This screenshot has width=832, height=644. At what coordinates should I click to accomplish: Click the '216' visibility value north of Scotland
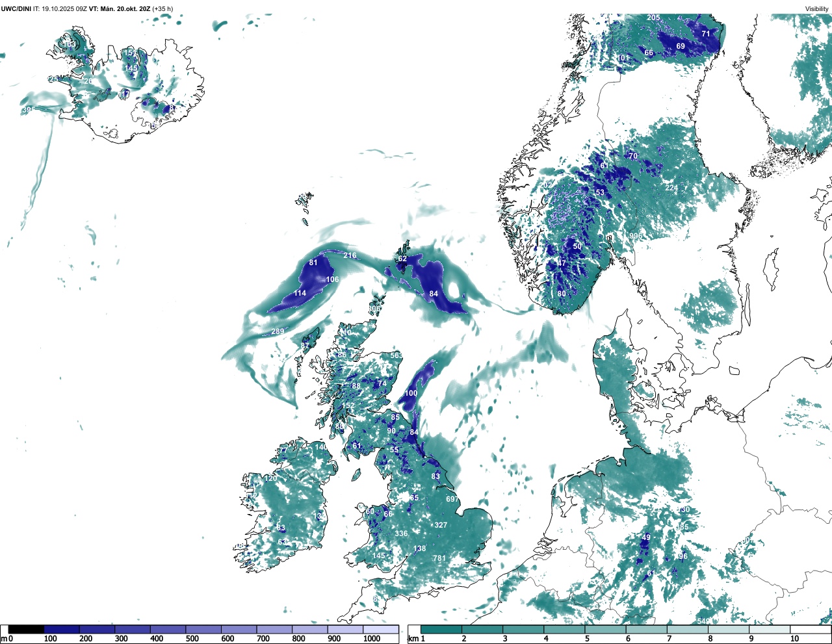tap(350, 255)
